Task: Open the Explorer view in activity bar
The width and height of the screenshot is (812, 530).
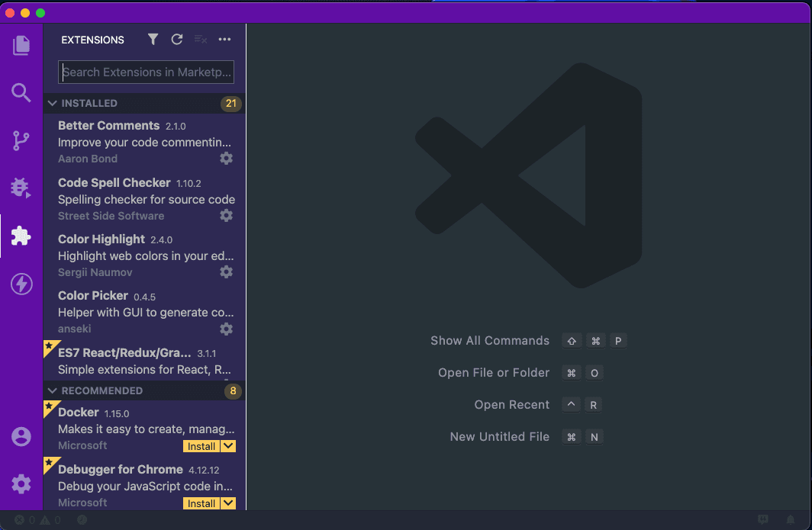Action: coord(21,45)
